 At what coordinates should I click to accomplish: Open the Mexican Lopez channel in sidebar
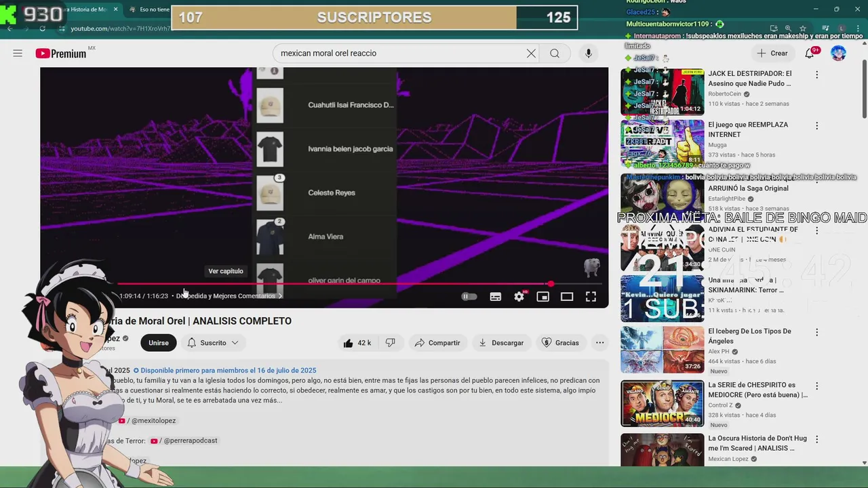[x=728, y=459]
